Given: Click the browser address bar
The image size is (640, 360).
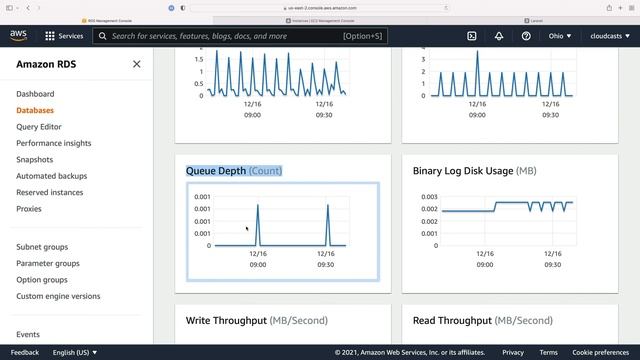Looking at the screenshot, I should click(320, 8).
